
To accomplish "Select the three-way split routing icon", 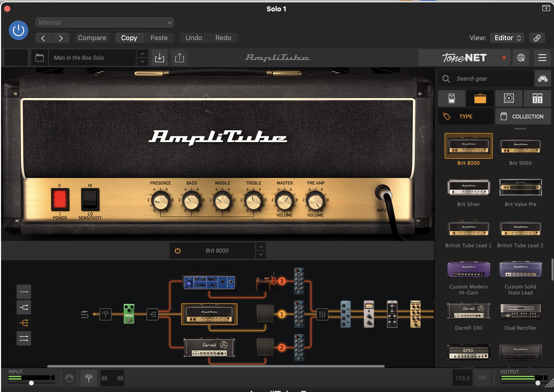I will [x=24, y=323].
